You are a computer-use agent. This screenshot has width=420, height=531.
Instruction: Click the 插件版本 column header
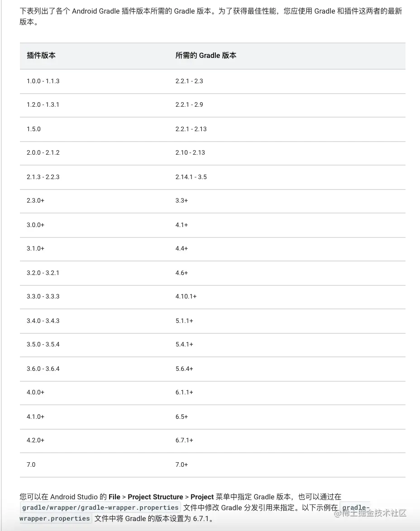point(41,56)
